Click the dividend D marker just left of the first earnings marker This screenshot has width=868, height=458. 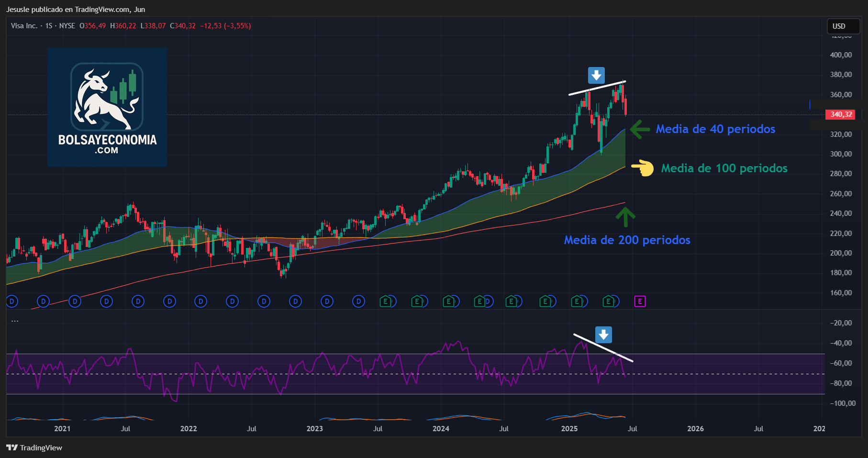tap(358, 302)
